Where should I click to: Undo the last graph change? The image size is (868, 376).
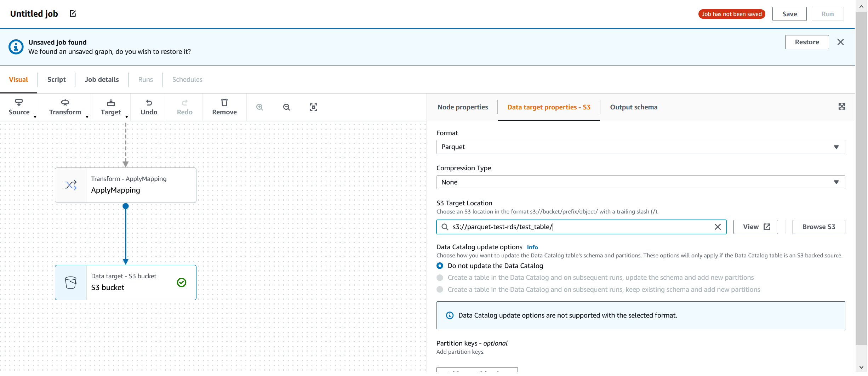tap(149, 107)
